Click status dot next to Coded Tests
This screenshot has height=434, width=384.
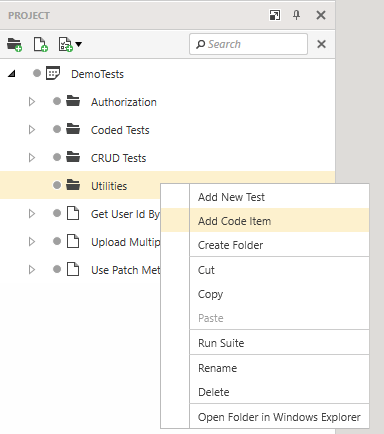point(57,129)
